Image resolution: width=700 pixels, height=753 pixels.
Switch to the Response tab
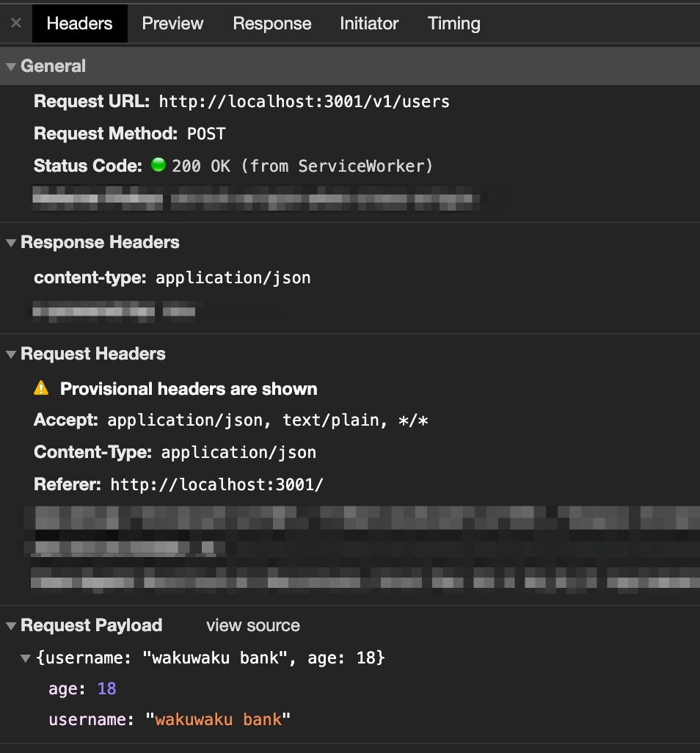271,23
